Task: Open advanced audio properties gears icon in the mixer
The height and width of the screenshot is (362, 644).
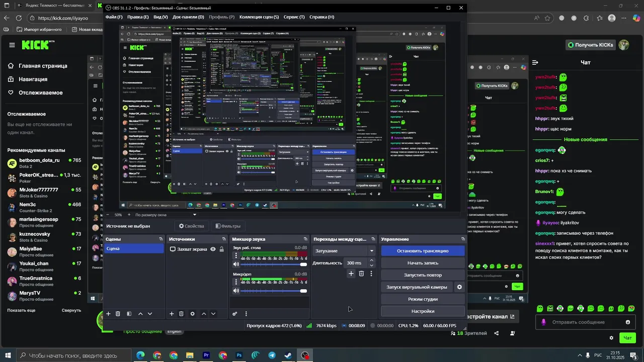Action: click(234, 314)
